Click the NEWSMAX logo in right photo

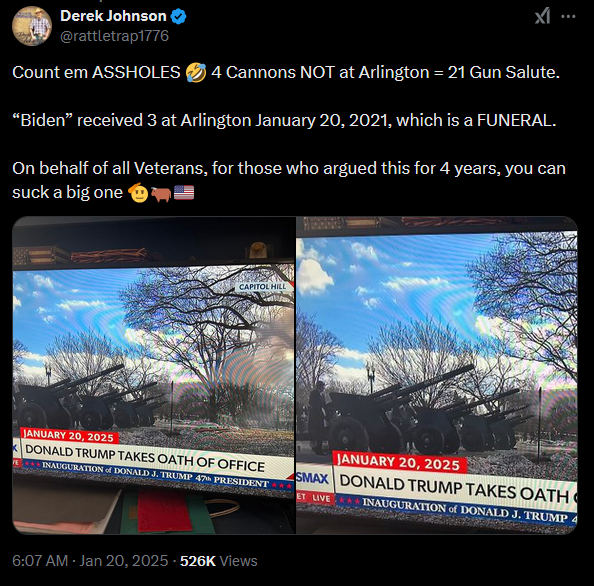[312, 478]
